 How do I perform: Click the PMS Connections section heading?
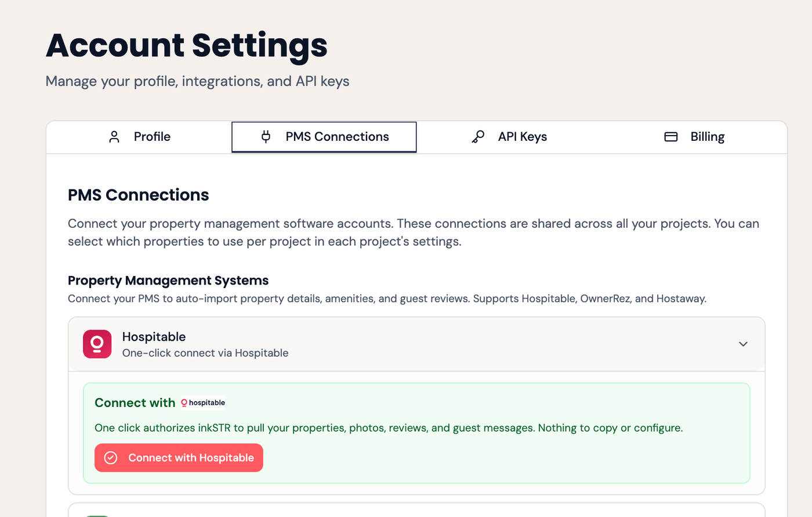tap(138, 195)
